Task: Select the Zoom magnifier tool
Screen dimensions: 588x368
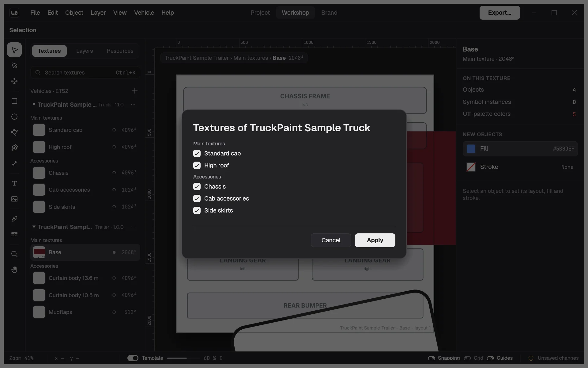Action: click(14, 254)
